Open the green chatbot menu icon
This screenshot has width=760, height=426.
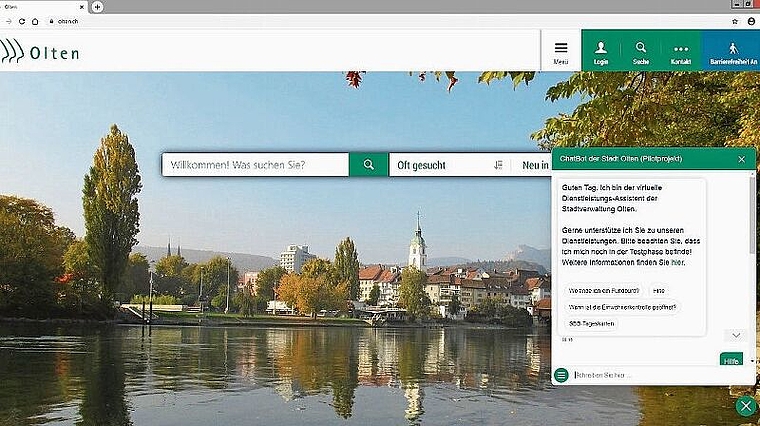click(561, 375)
